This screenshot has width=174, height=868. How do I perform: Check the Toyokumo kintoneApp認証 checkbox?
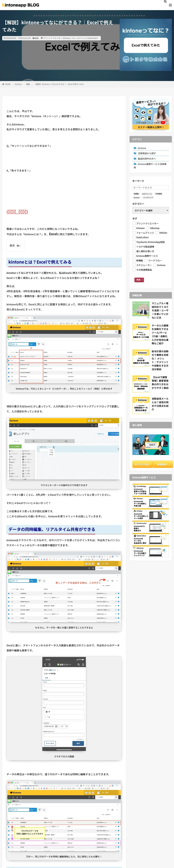point(134,242)
